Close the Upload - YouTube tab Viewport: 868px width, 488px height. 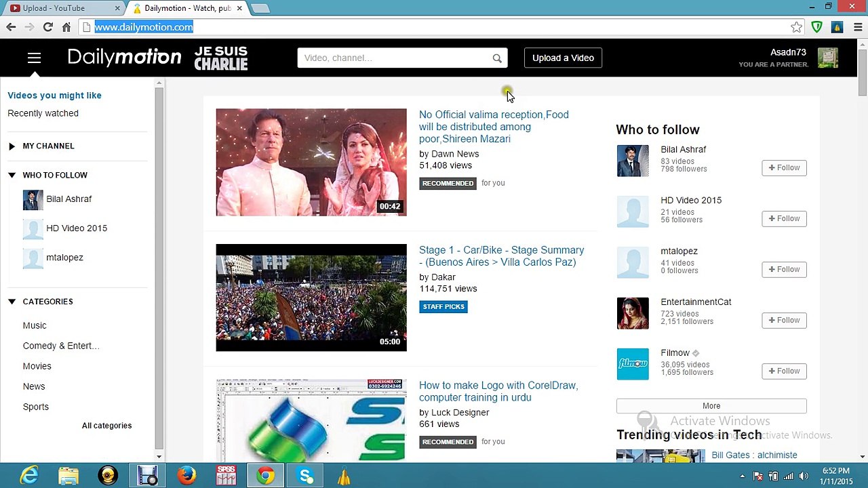(117, 8)
